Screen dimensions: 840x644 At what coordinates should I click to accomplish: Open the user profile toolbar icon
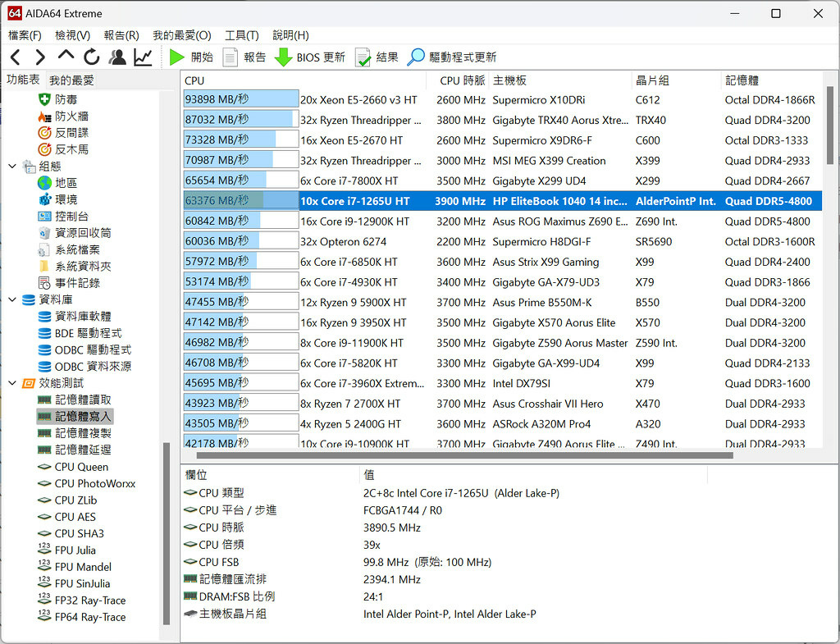tap(117, 57)
